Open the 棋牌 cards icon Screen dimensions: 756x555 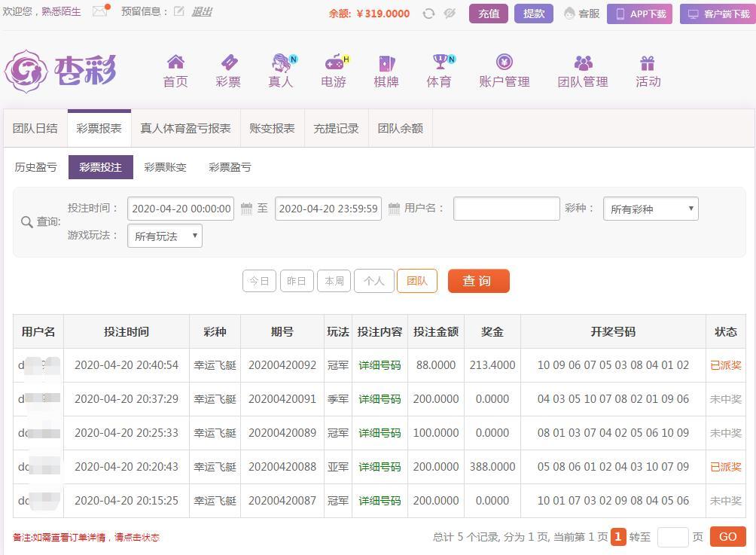click(386, 63)
